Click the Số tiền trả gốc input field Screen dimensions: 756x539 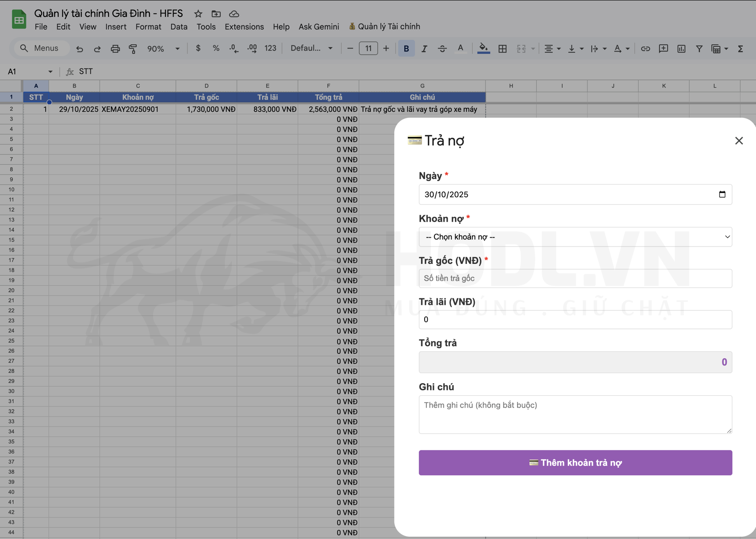tap(575, 278)
